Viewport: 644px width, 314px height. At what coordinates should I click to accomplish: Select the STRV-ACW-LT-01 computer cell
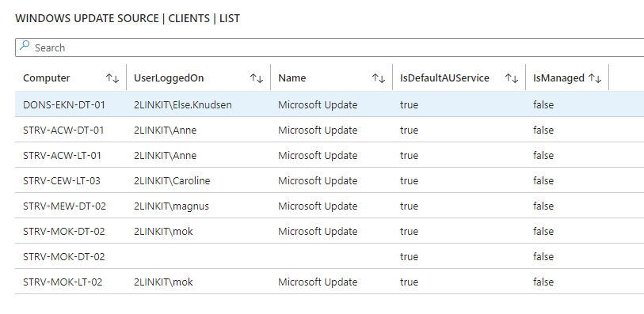(x=62, y=156)
